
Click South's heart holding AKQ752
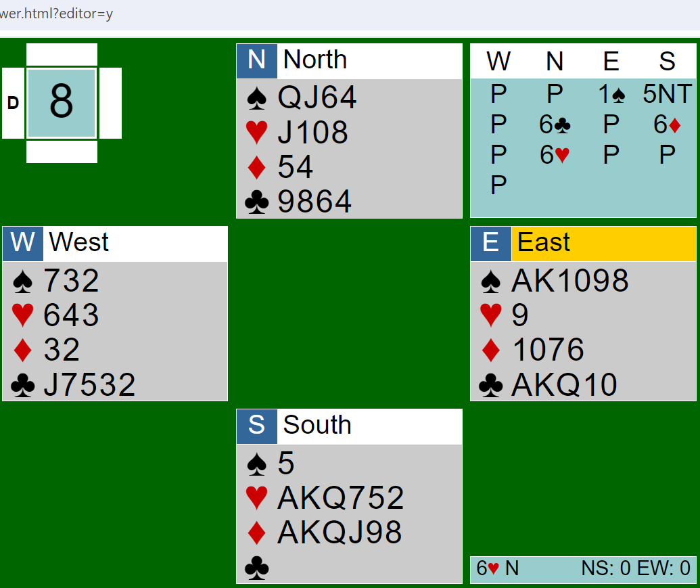[340, 499]
